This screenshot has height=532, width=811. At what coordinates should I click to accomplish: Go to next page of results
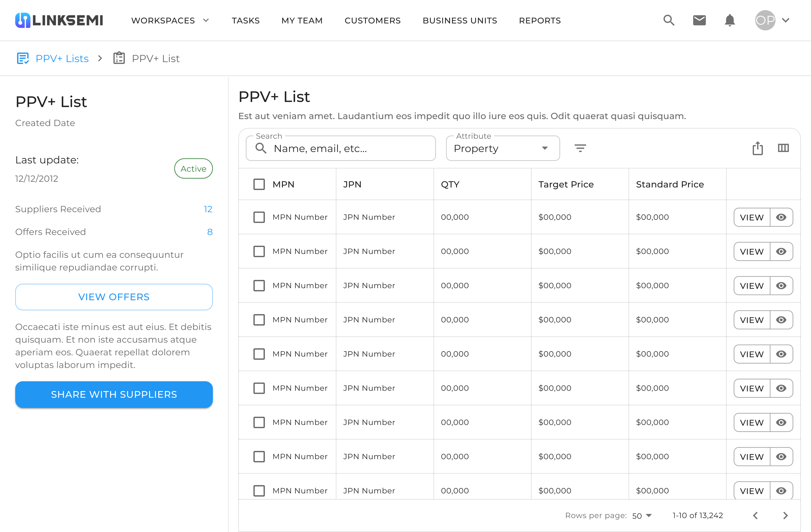785,515
